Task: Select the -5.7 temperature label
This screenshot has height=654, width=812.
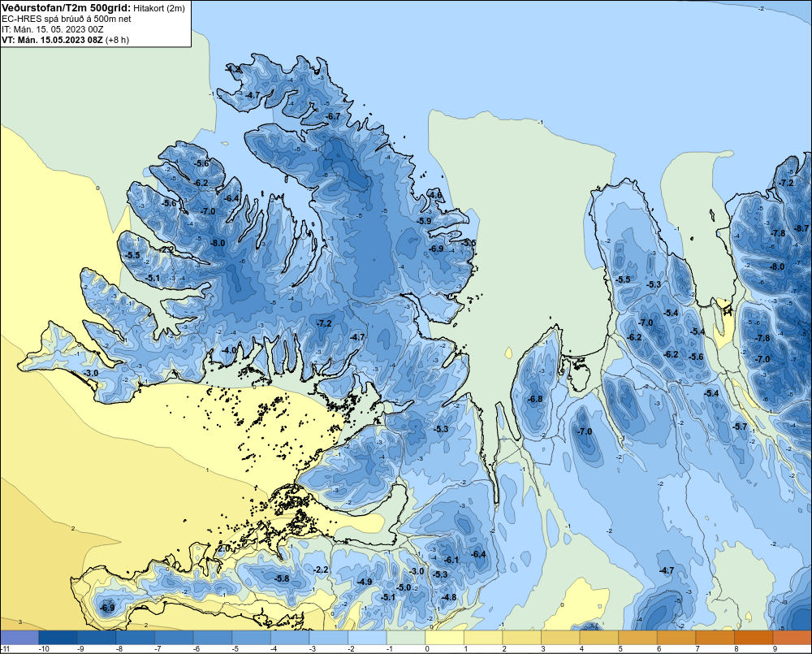Action: tap(740, 427)
